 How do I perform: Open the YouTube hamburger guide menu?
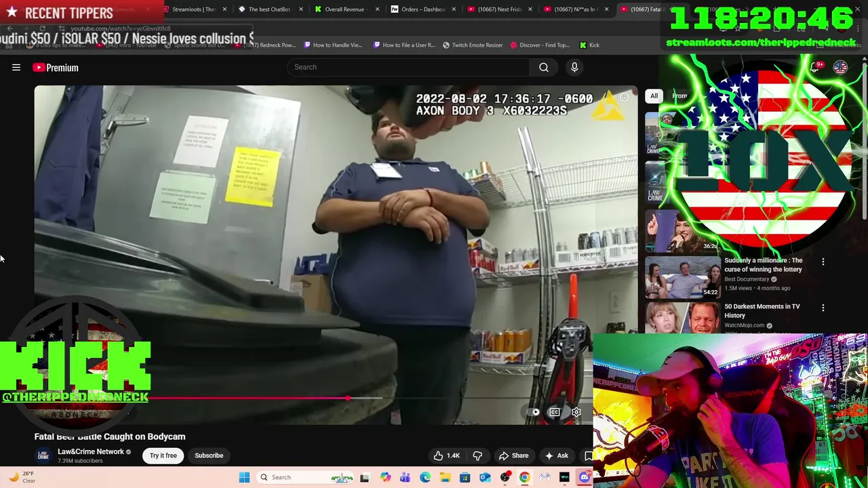pyautogui.click(x=16, y=67)
